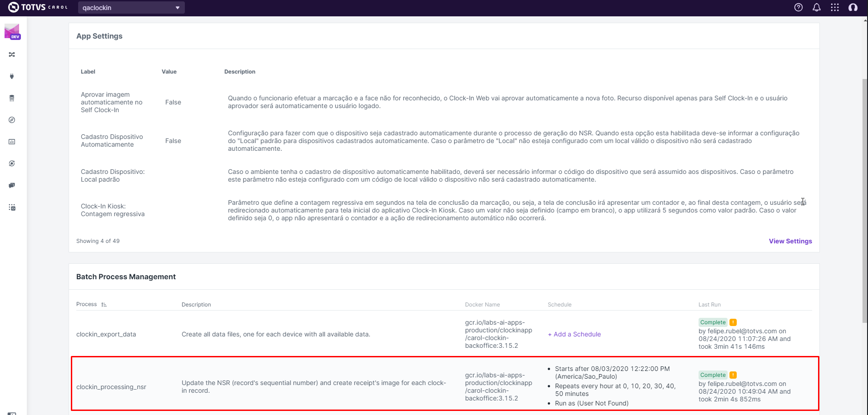Click the Docker Name column header
The height and width of the screenshot is (415, 868).
point(482,305)
